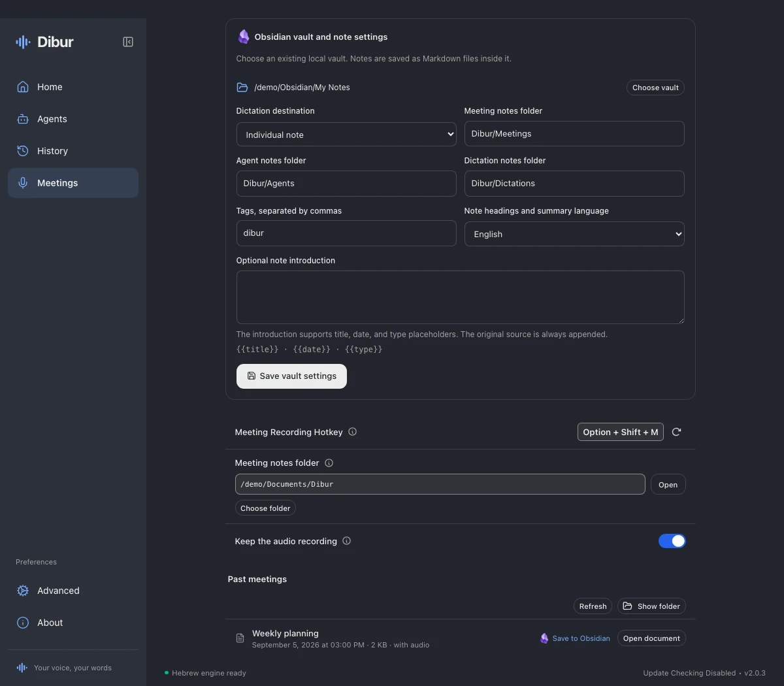Viewport: 784px width, 686px height.
Task: Click the vault folder icon beside /demo/Obsidian/My Notes
Action: 242,87
